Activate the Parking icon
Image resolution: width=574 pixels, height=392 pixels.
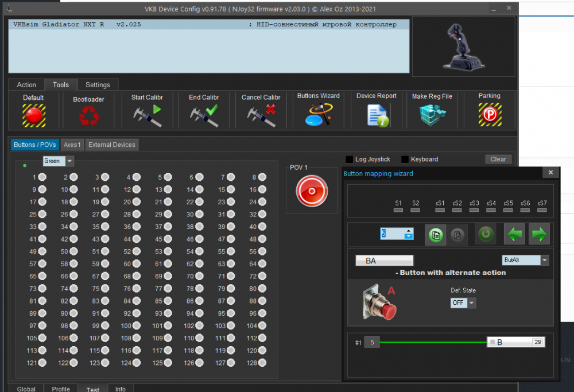(489, 115)
